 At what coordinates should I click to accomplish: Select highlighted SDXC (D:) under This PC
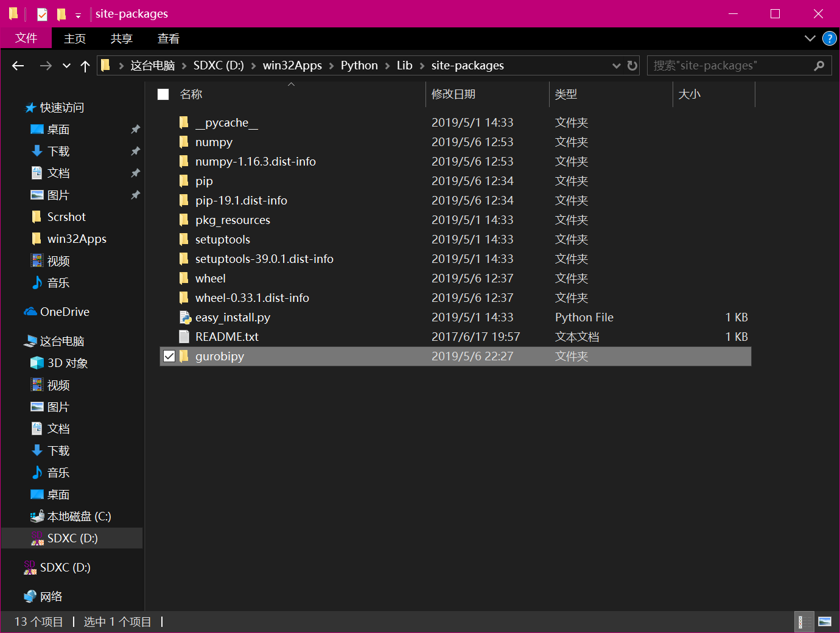tap(72, 539)
